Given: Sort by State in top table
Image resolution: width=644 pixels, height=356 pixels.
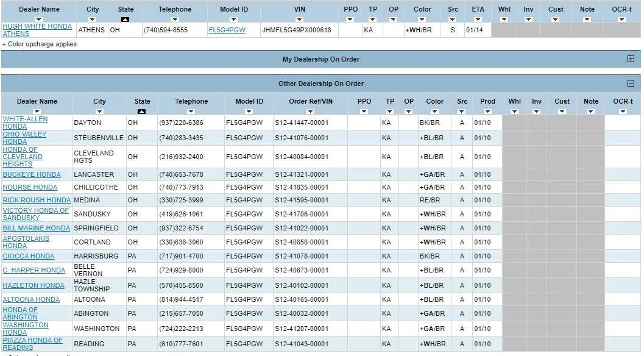Looking at the screenshot, I should click(126, 20).
